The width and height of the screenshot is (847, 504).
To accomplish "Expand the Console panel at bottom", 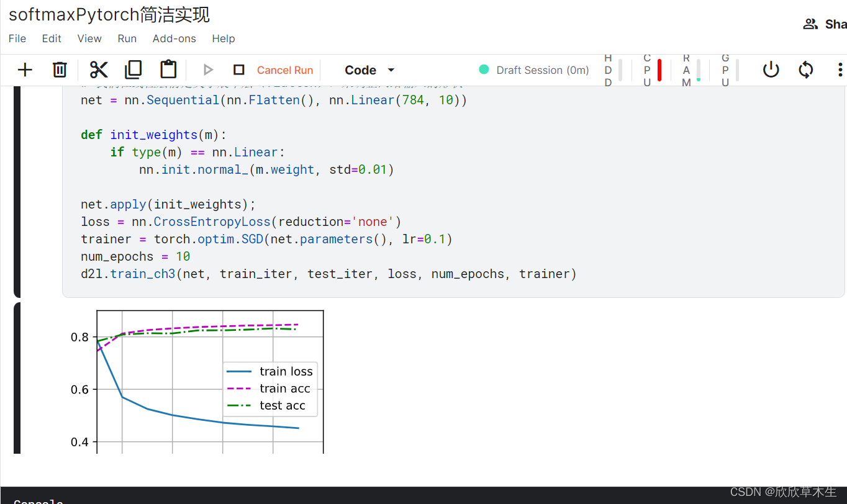I will 38,500.
